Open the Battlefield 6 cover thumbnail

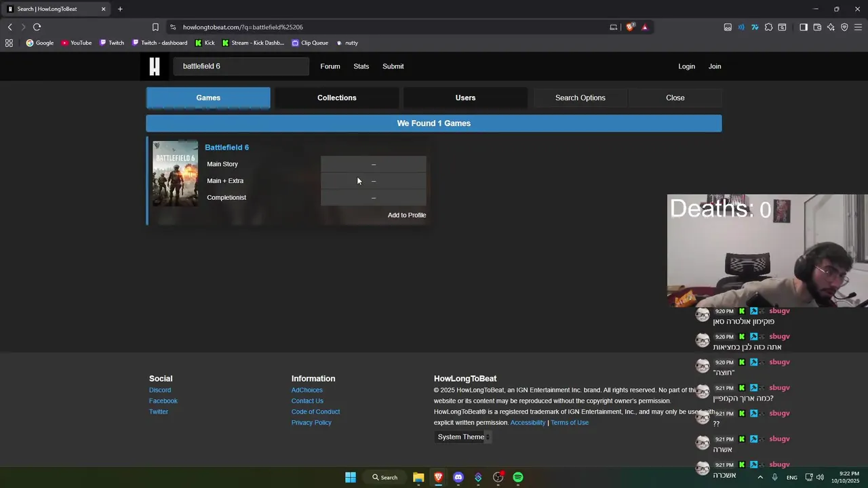pyautogui.click(x=176, y=174)
